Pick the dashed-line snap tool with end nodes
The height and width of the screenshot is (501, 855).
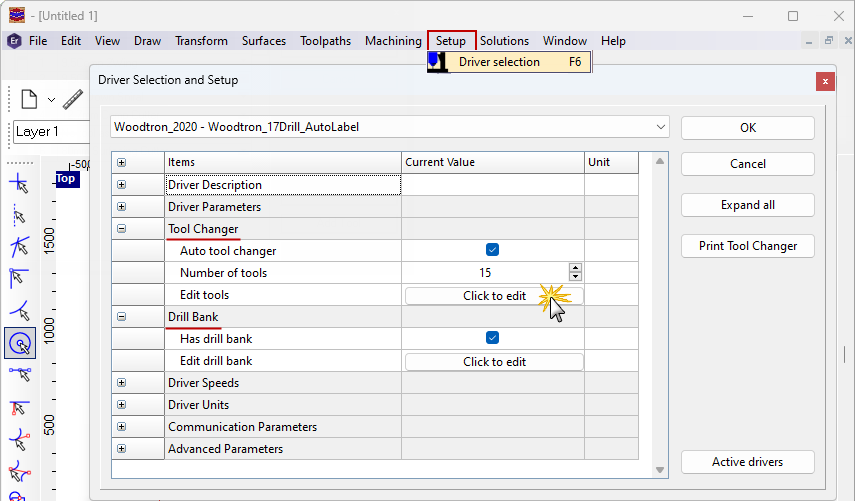[19, 374]
